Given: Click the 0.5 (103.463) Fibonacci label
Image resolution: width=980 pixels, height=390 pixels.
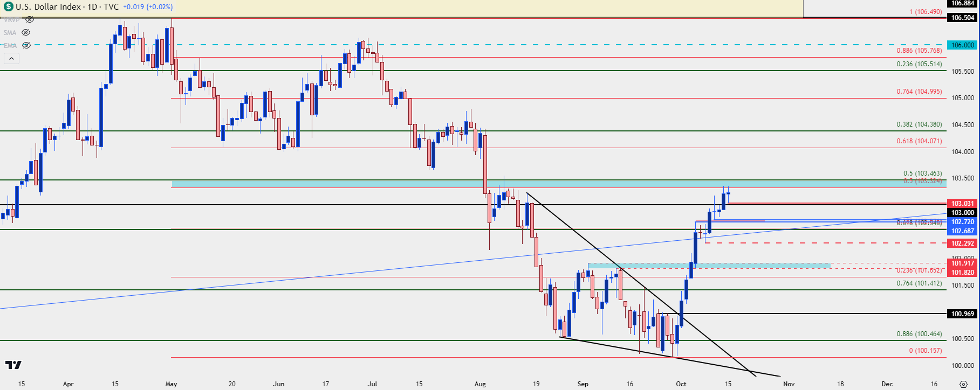Looking at the screenshot, I should pyautogui.click(x=922, y=173).
